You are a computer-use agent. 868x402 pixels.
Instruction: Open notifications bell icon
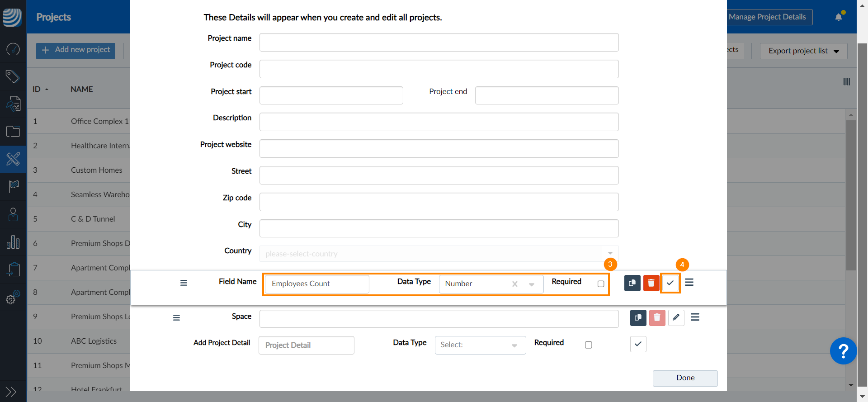pos(839,17)
